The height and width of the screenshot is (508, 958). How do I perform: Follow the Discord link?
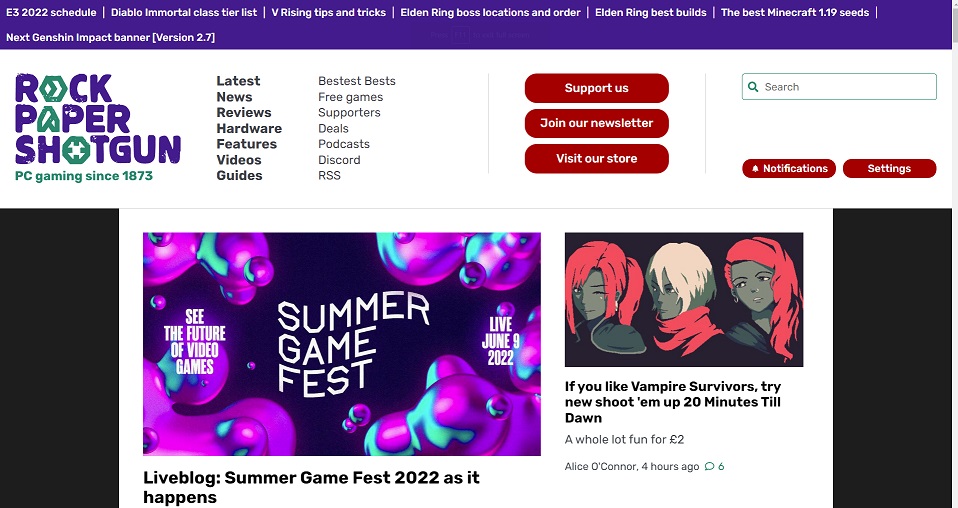coord(339,160)
